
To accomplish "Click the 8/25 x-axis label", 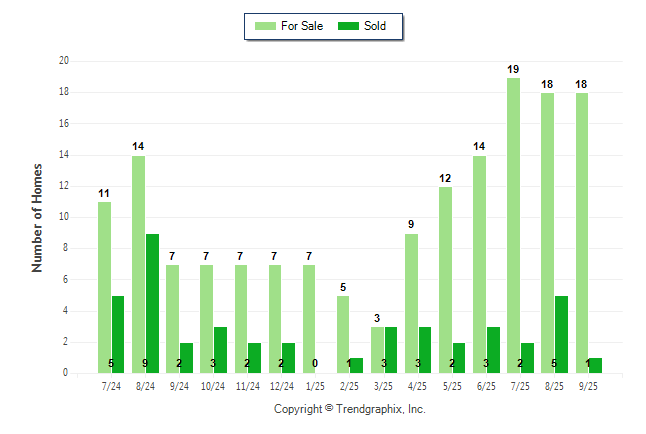I will [554, 384].
